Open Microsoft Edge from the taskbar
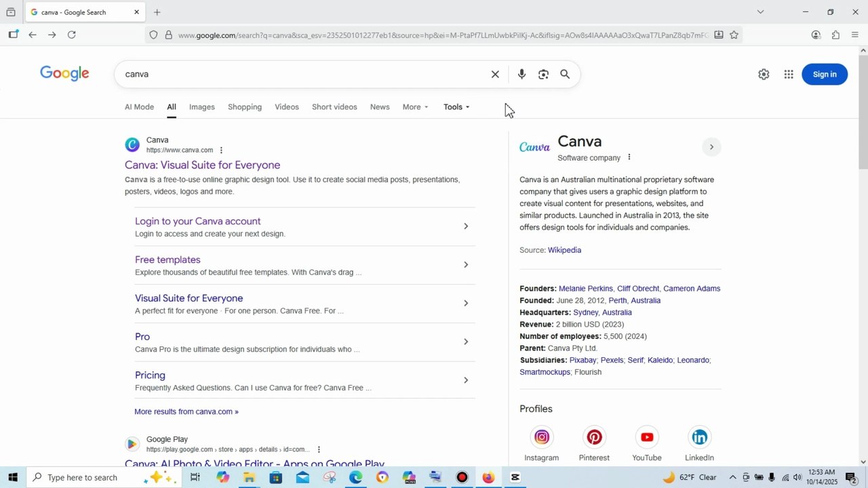868x488 pixels. click(x=356, y=477)
